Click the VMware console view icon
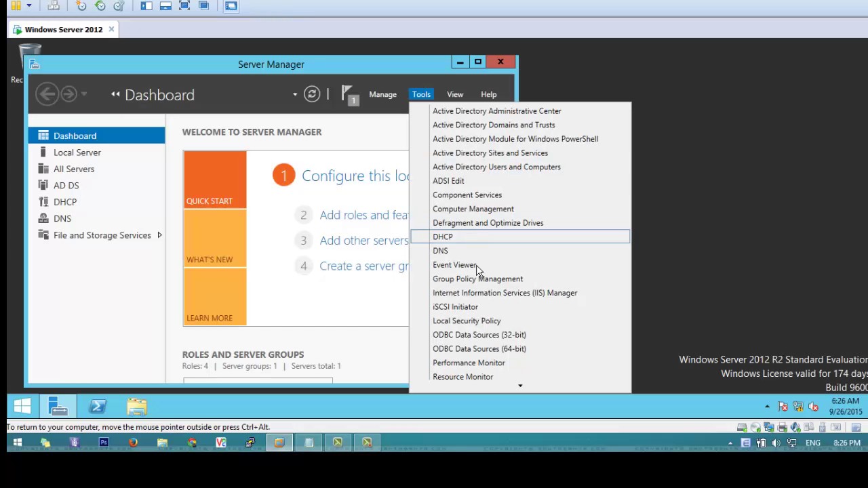The height and width of the screenshot is (488, 868). coord(231,5)
